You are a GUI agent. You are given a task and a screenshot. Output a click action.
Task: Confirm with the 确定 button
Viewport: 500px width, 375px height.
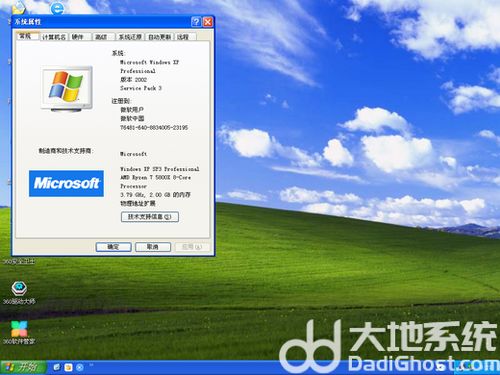coord(113,247)
